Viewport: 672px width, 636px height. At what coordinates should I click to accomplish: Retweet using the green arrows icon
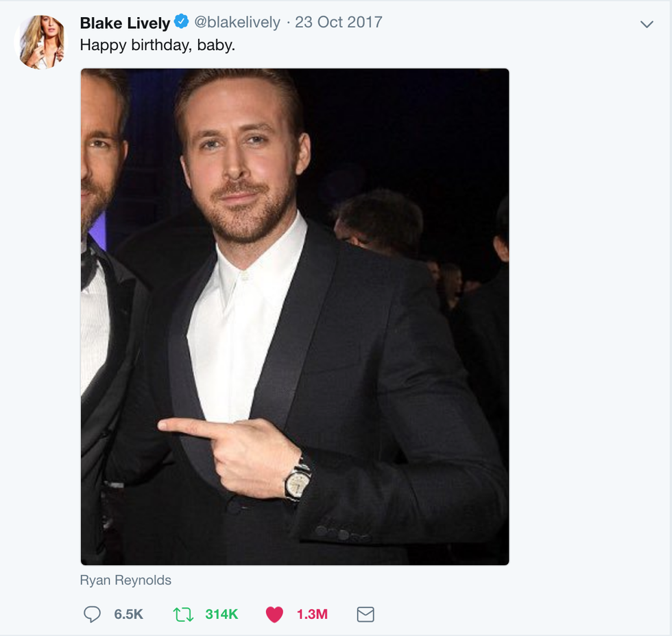point(183,614)
